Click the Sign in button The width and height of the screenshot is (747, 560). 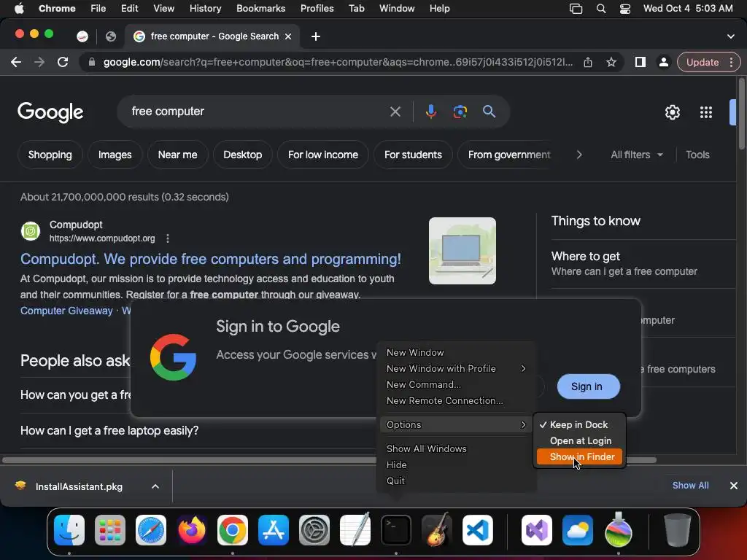(589, 386)
